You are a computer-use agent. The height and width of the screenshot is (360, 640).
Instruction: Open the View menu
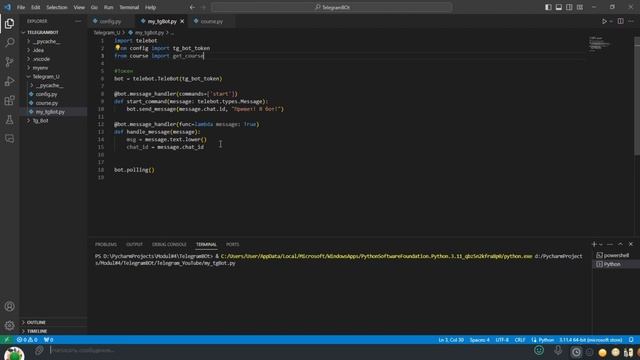click(79, 7)
